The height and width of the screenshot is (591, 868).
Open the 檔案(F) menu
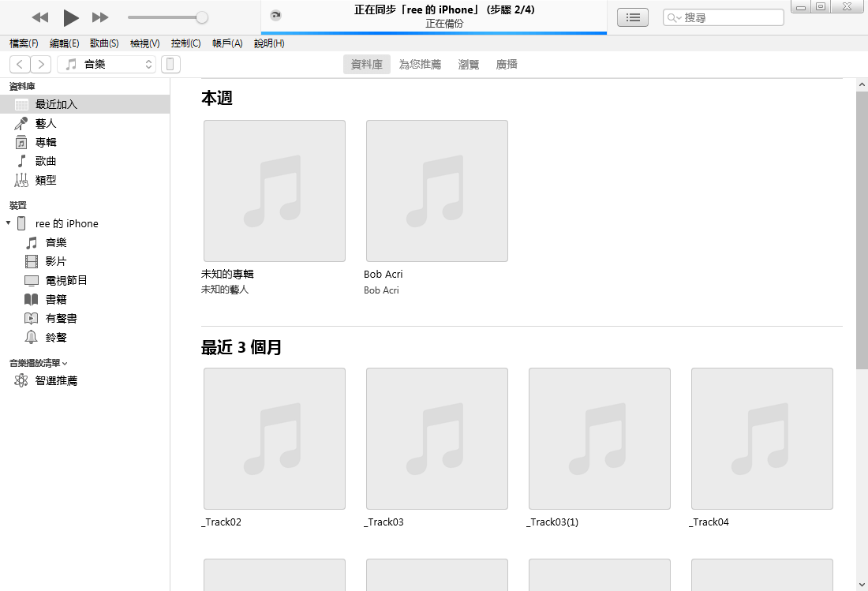pos(24,43)
